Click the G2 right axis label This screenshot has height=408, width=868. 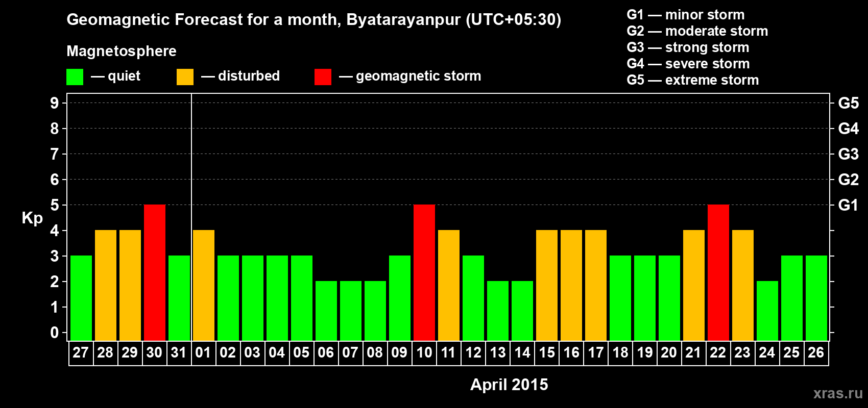click(x=848, y=180)
